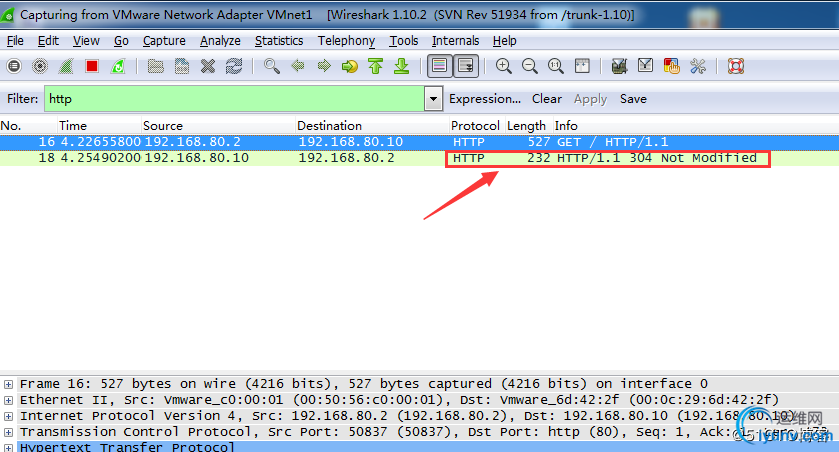The width and height of the screenshot is (839, 452).
Task: Open the Go menu
Action: click(x=121, y=41)
